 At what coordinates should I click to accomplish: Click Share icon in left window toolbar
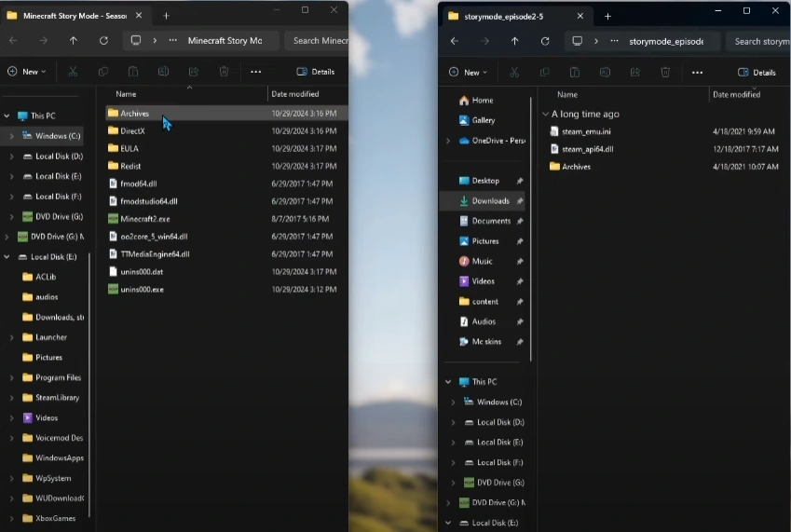pyautogui.click(x=194, y=72)
